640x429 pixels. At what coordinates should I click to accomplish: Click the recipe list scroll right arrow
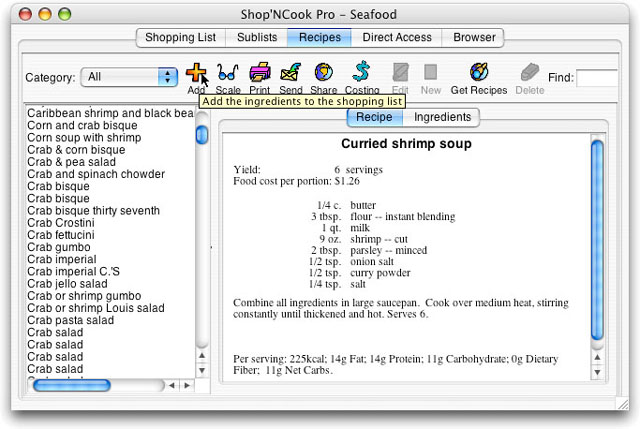pos(187,385)
